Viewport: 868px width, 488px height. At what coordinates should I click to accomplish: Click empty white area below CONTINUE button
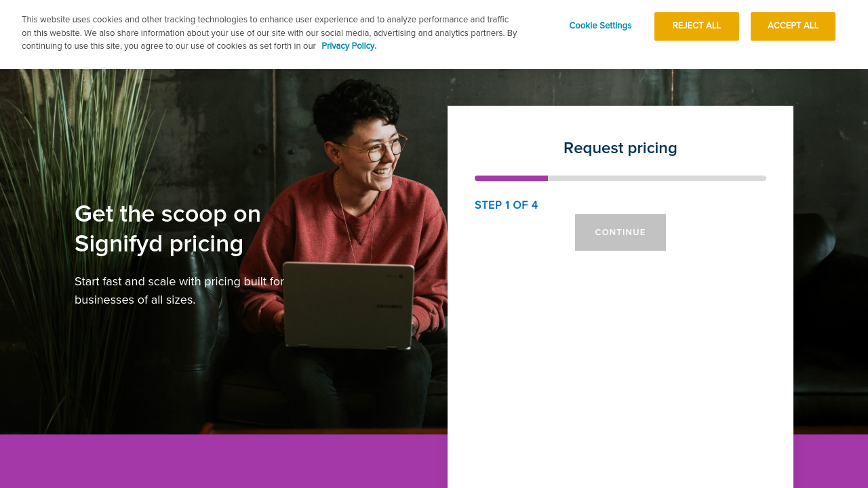[x=620, y=352]
